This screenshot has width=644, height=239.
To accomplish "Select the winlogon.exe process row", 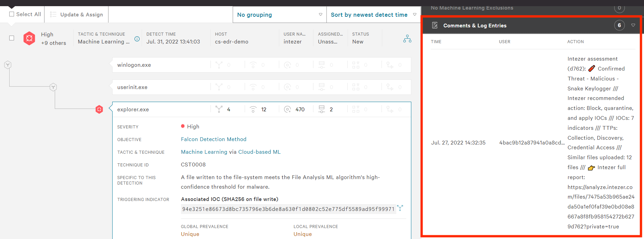I will pyautogui.click(x=161, y=65).
